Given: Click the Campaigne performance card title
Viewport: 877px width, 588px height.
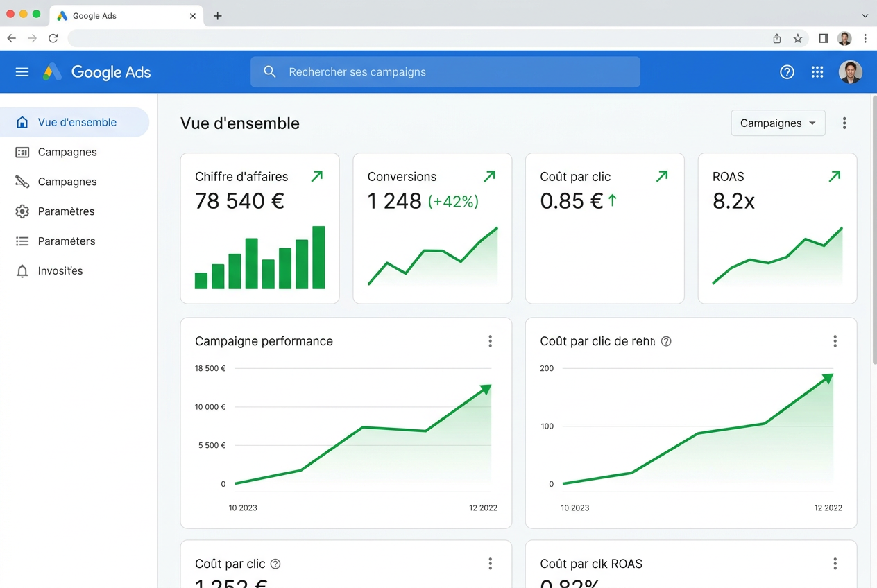Looking at the screenshot, I should point(264,341).
